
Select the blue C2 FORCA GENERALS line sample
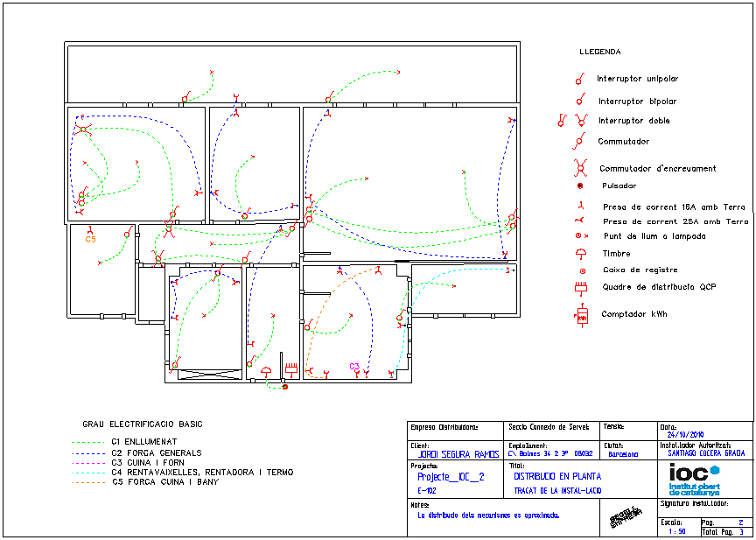click(88, 453)
